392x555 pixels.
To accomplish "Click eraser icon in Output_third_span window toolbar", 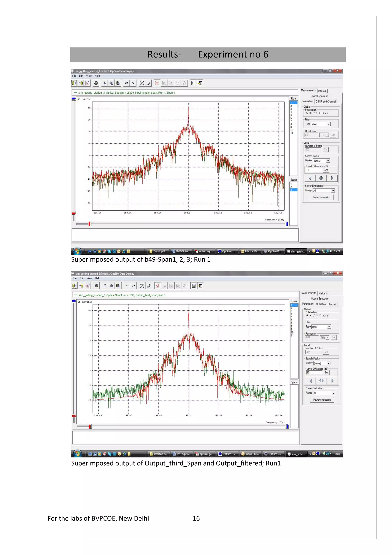I will click(149, 286).
